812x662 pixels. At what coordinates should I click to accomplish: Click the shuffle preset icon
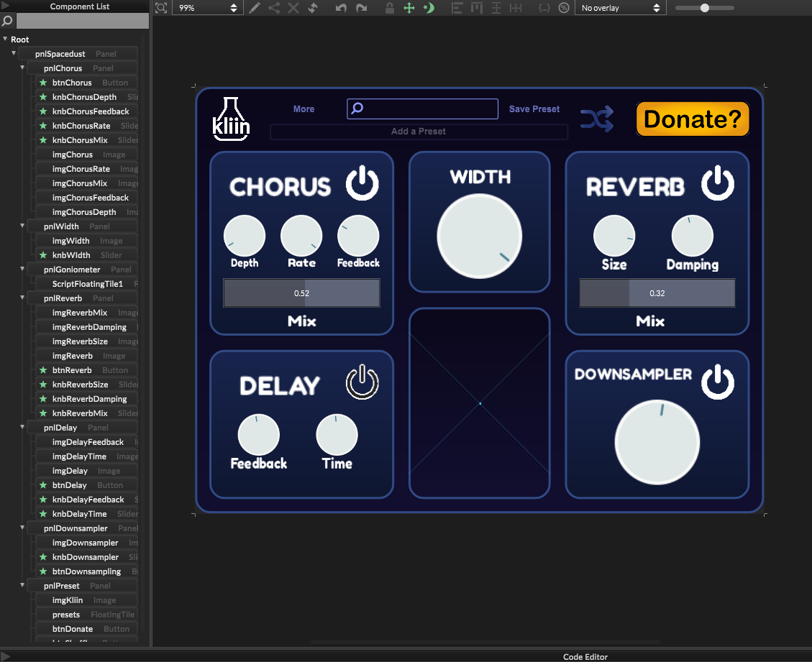coord(597,119)
